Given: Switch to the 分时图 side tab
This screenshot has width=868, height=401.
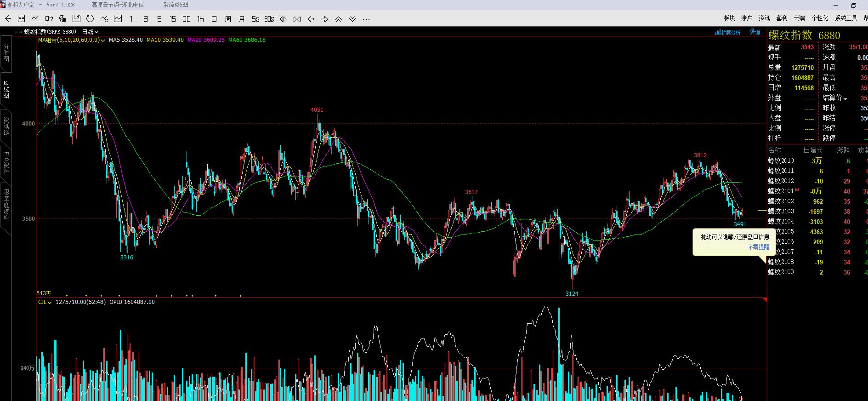Looking at the screenshot, I should [6, 53].
